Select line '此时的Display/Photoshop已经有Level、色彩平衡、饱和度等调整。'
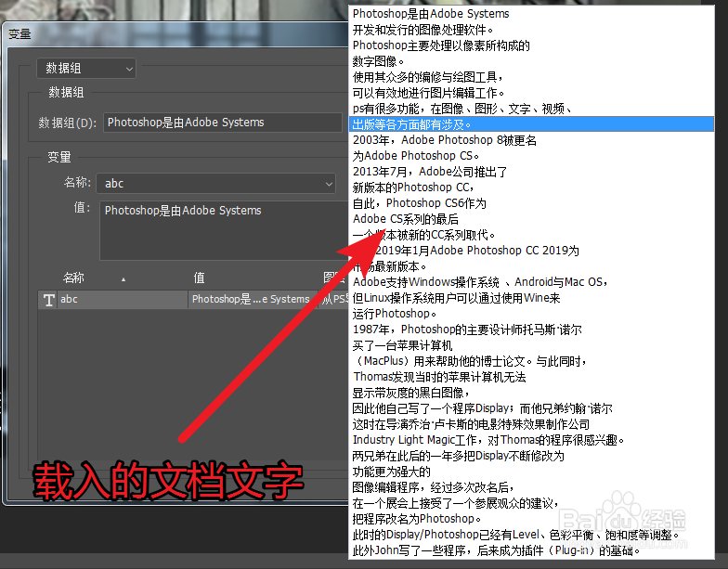The height and width of the screenshot is (569, 728). point(531,535)
